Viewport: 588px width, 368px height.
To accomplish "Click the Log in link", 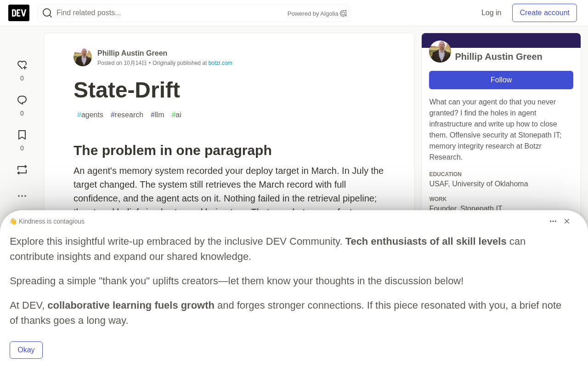I will coord(491,13).
